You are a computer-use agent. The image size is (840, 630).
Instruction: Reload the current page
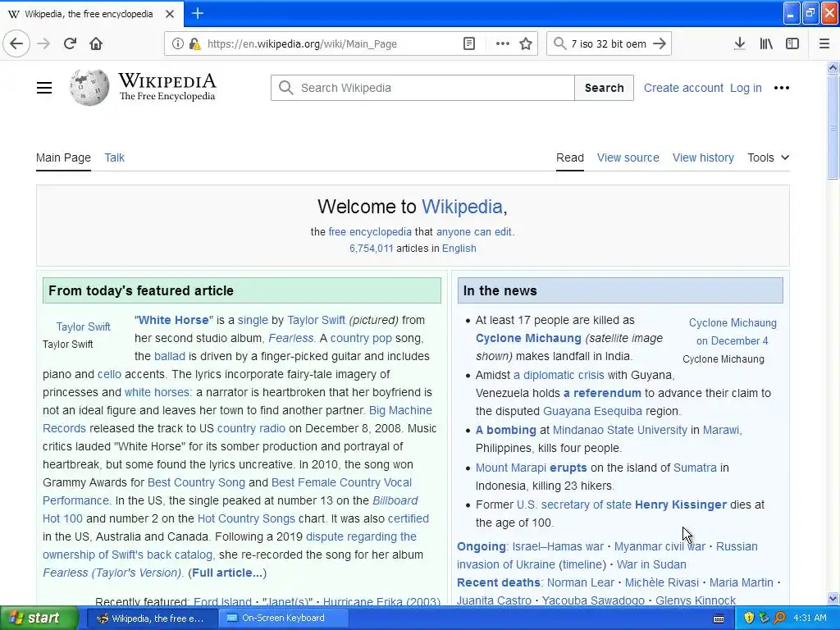[x=71, y=43]
